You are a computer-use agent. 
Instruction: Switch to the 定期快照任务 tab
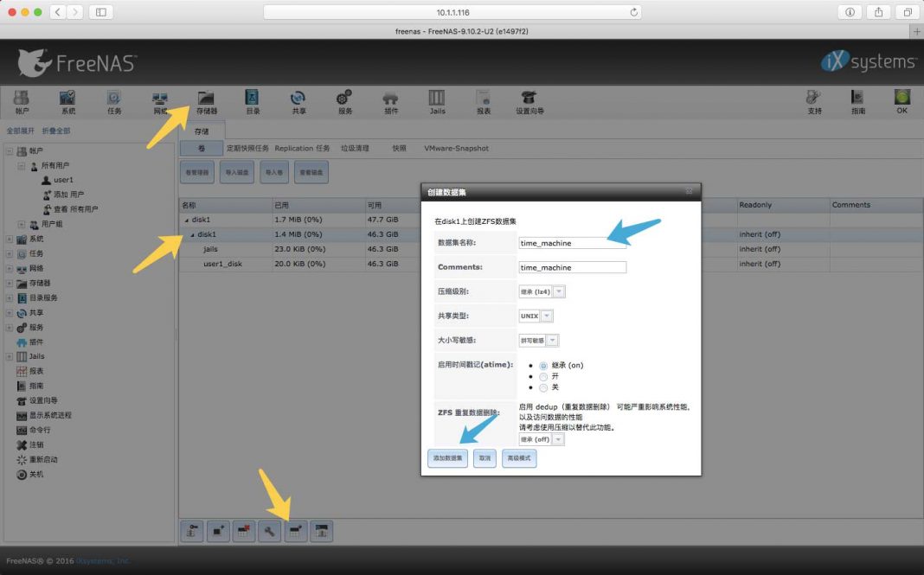(247, 149)
